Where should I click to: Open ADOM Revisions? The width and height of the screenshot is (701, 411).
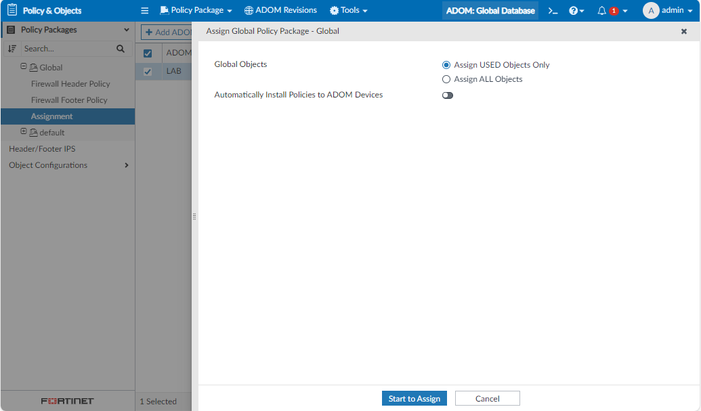pos(280,10)
